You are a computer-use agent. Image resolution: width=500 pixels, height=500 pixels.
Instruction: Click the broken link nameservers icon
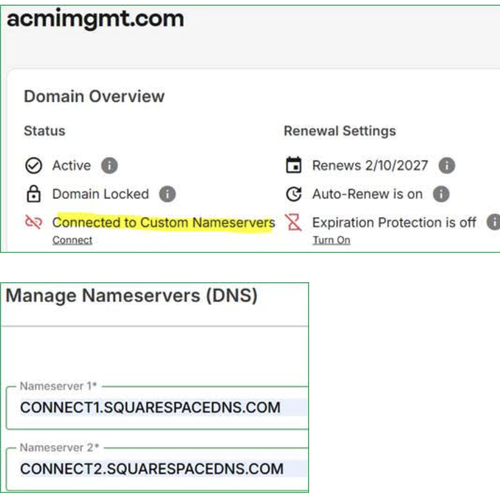[34, 222]
